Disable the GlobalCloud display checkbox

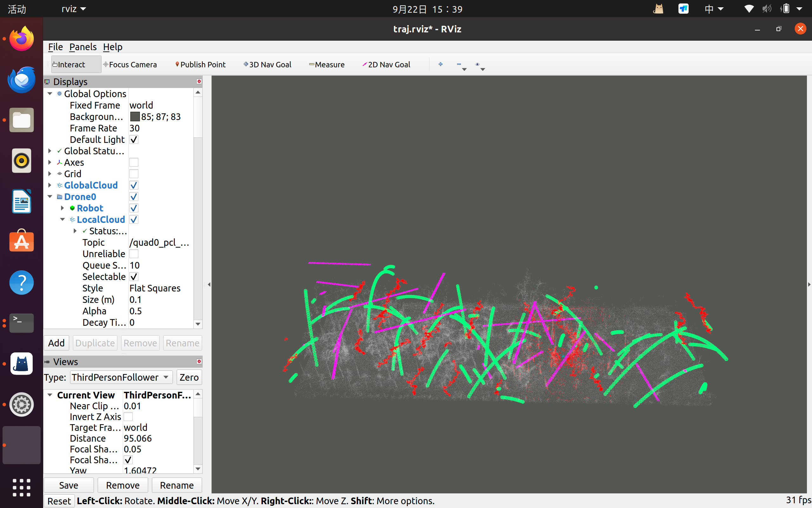[134, 185]
